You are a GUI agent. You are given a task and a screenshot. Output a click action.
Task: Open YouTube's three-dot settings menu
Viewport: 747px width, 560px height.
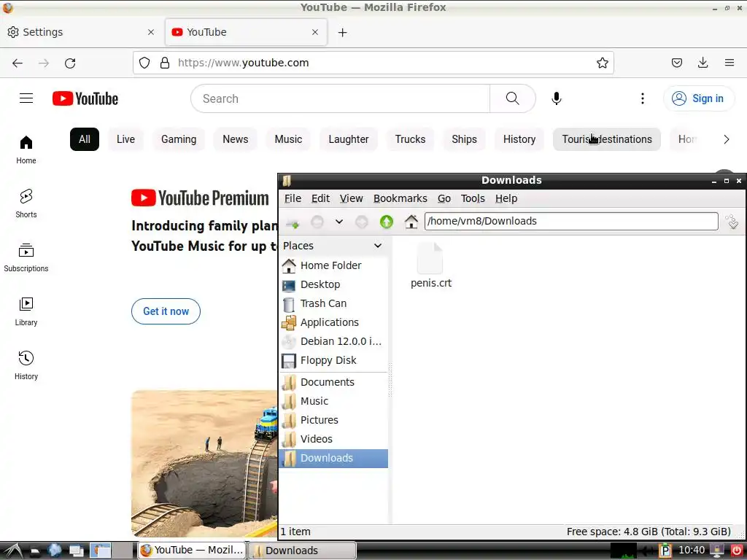(x=642, y=98)
